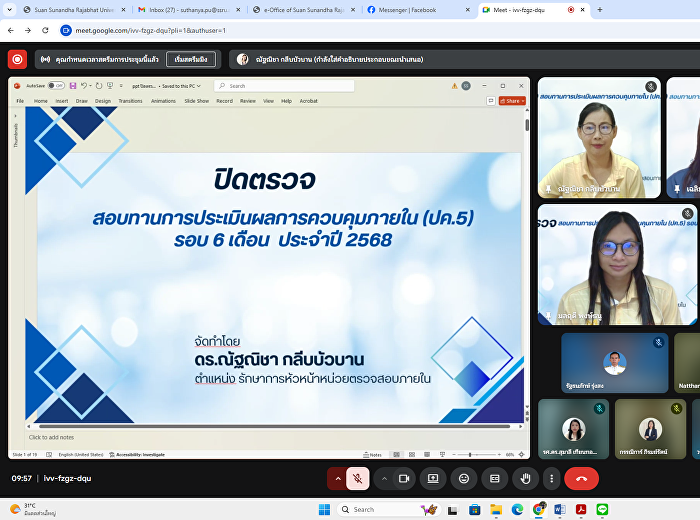Viewport: 700px width, 520px height.
Task: Expand microphone audio settings chevron
Action: 338,478
